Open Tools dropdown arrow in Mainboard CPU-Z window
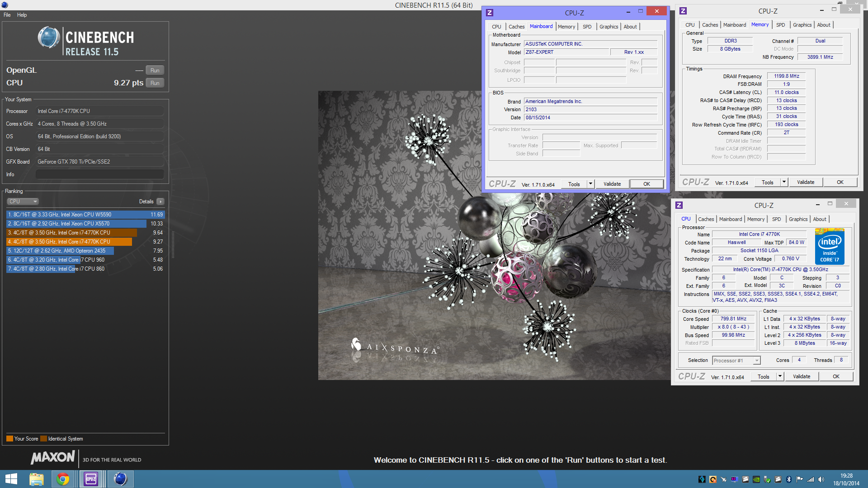This screenshot has height=488, width=868. [590, 184]
